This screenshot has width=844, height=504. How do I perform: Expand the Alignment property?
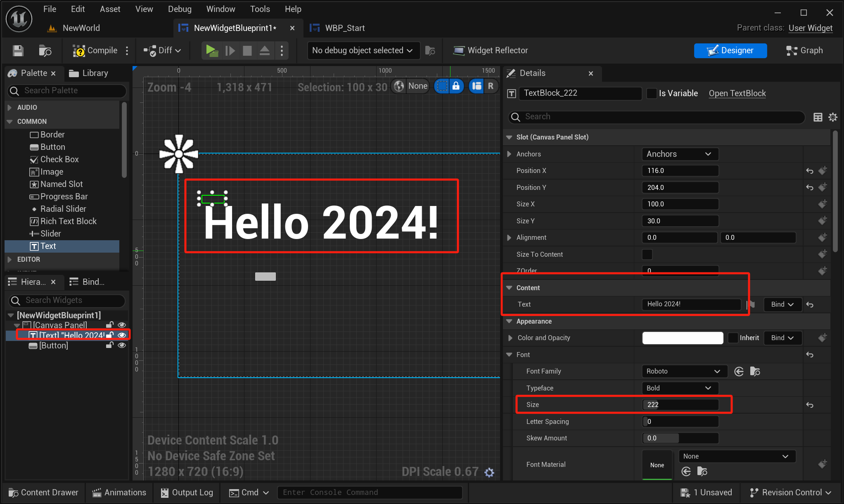(x=509, y=237)
